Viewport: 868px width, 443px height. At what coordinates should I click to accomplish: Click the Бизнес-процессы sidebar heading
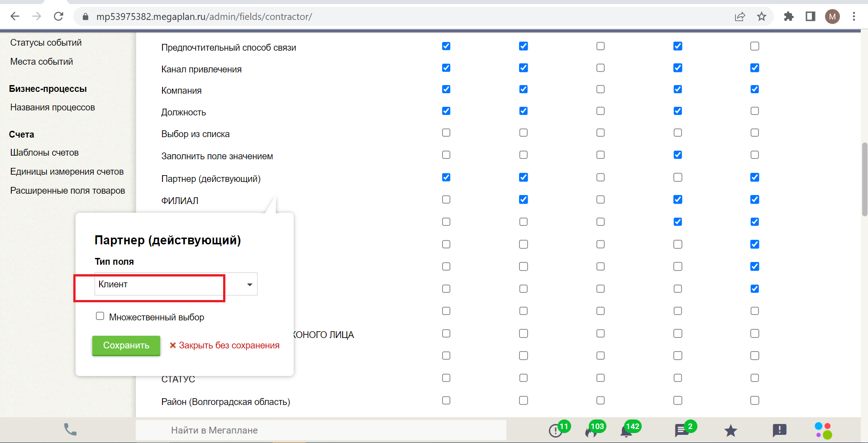pos(48,89)
